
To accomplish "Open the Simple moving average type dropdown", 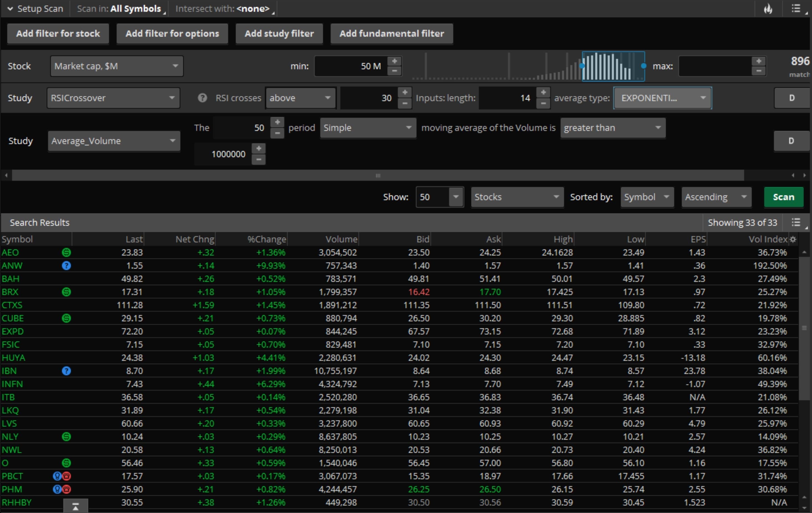I will click(x=368, y=128).
